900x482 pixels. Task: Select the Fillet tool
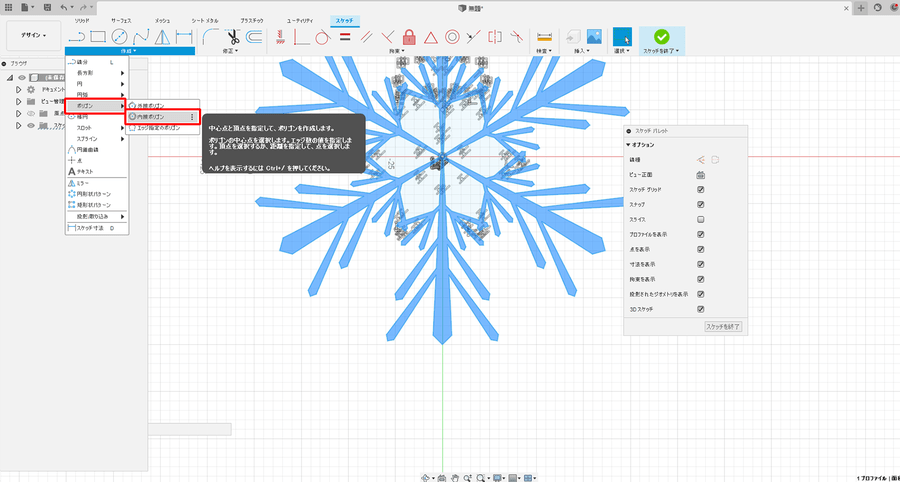pos(211,37)
